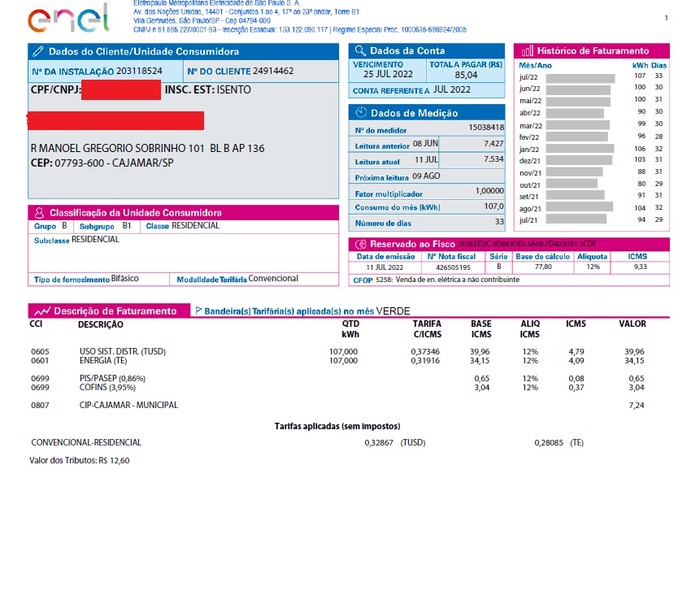Click the flag icon beside Bandeira Tarifária
The width and height of the screenshot is (700, 604).
[x=198, y=311]
